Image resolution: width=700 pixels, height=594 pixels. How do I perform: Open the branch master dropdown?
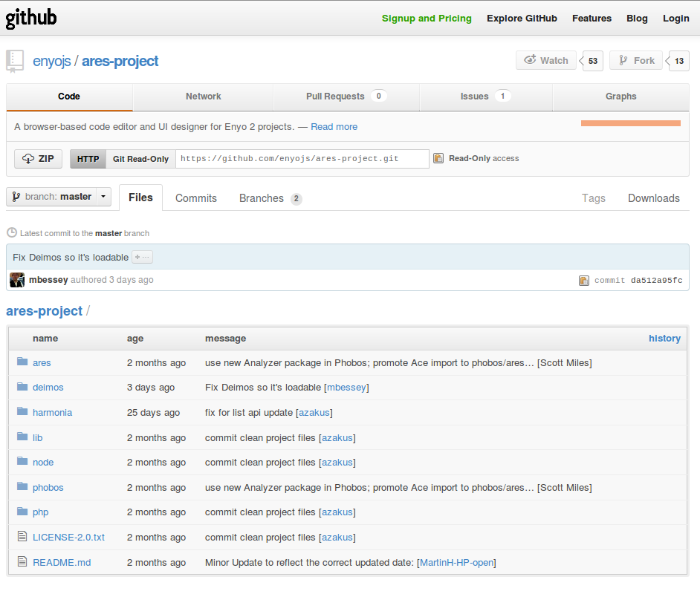tap(59, 197)
